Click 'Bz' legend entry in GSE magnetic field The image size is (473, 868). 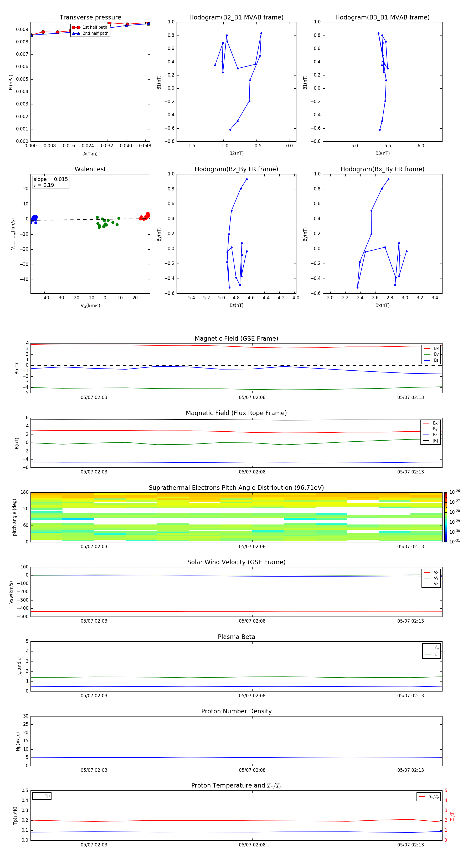coord(431,360)
